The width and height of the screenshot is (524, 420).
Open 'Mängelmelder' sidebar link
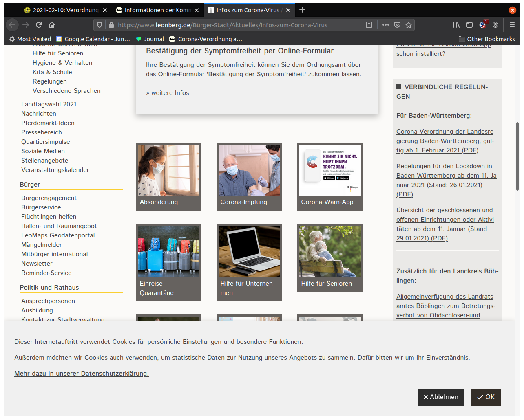pos(42,245)
